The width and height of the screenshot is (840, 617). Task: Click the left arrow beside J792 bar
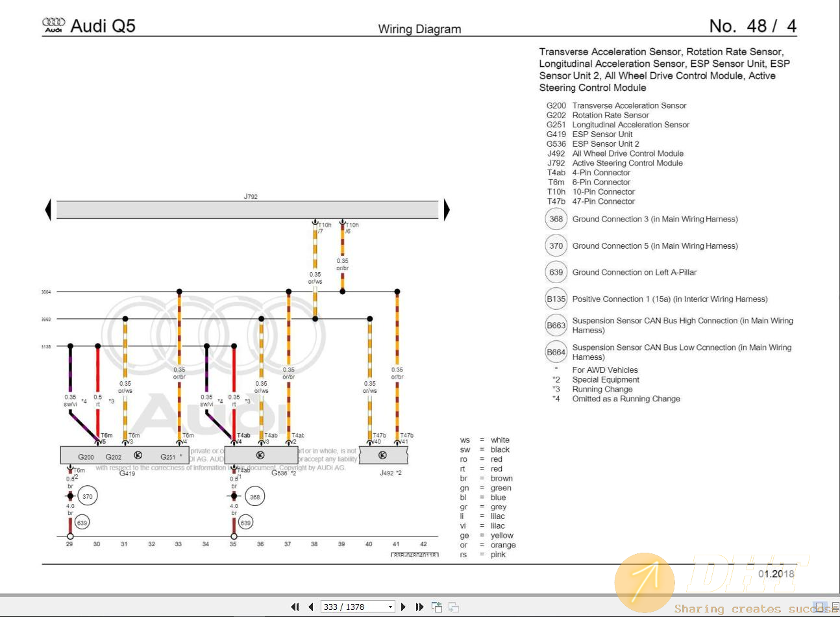click(48, 210)
